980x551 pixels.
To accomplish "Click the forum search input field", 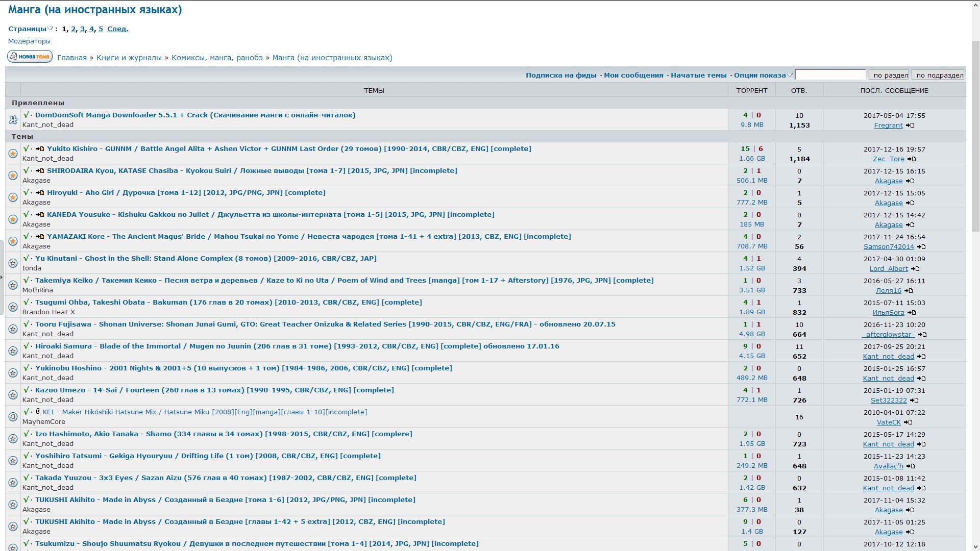I will 830,75.
